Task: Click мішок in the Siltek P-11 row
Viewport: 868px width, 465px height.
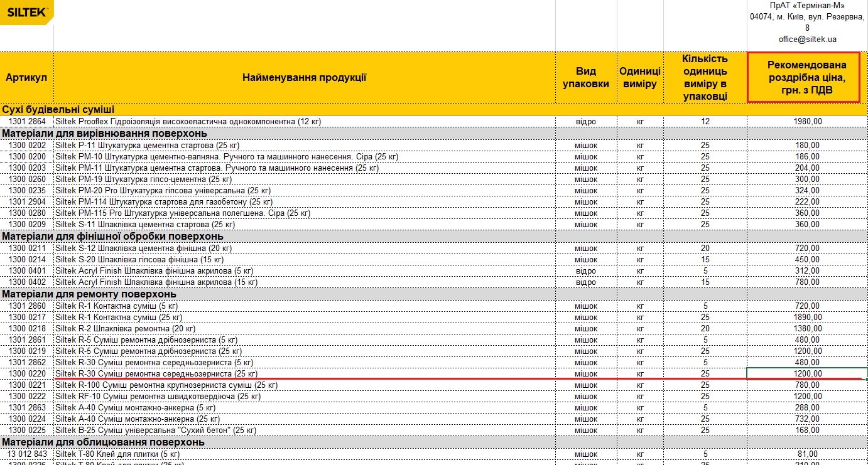Action: point(586,145)
